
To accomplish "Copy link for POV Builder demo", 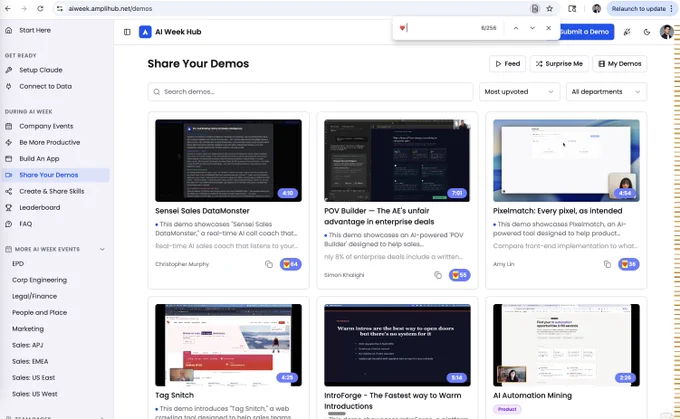I will pyautogui.click(x=438, y=275).
